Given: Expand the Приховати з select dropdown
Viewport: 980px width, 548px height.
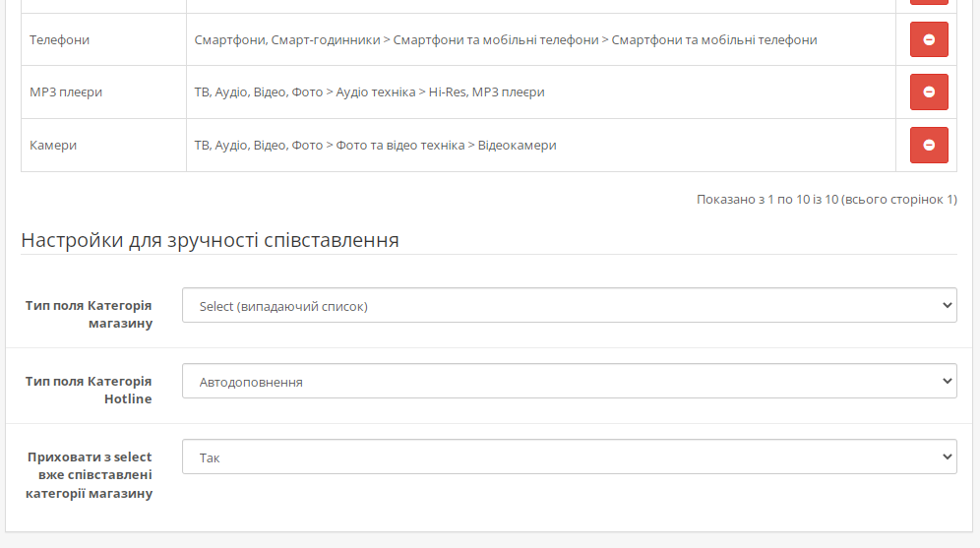Looking at the screenshot, I should click(x=570, y=457).
